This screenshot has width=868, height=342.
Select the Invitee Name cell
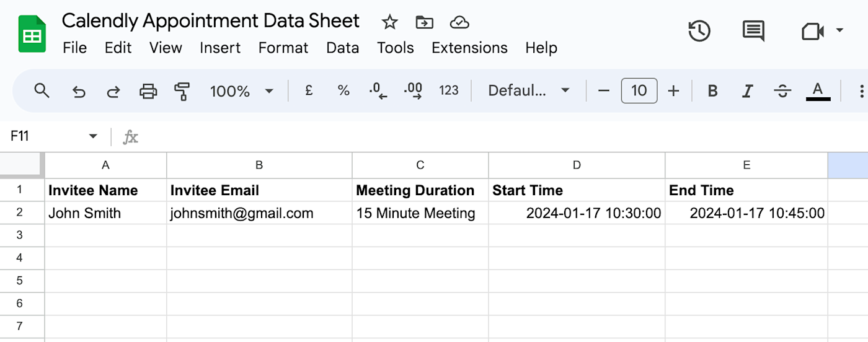click(x=105, y=190)
